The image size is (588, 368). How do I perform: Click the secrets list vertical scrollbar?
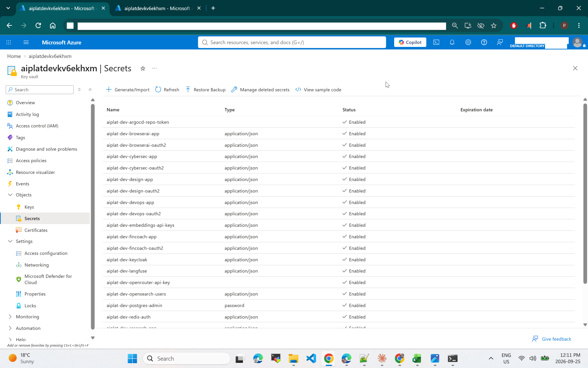click(x=585, y=193)
